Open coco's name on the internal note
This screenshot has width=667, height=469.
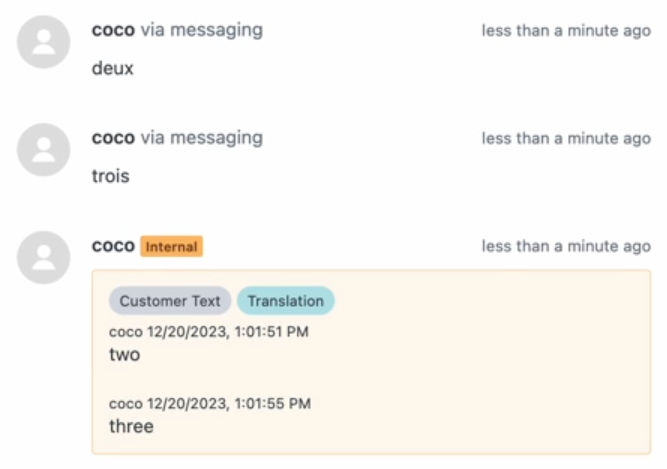coord(113,246)
